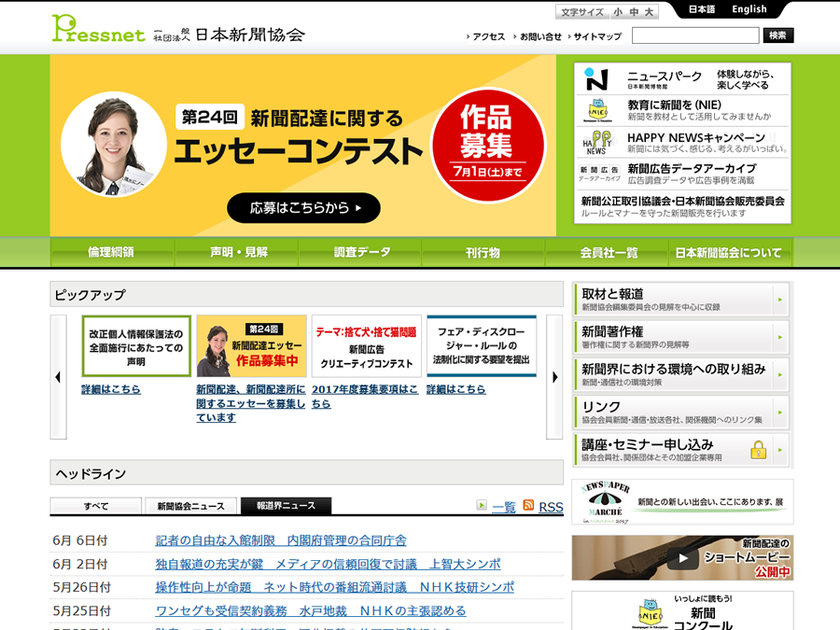Open the 一覧 headline list link
Screen dimensions: 840x630
tap(504, 507)
